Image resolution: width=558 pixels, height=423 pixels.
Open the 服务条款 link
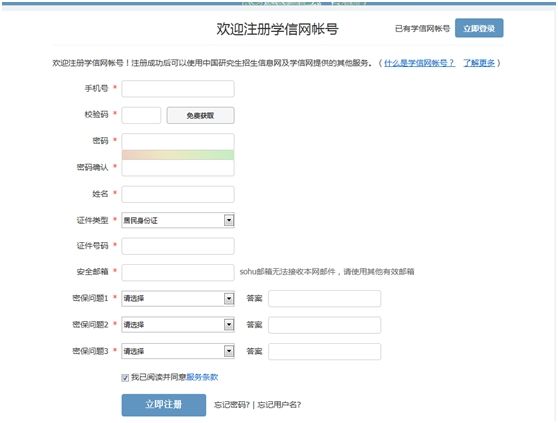pyautogui.click(x=202, y=377)
